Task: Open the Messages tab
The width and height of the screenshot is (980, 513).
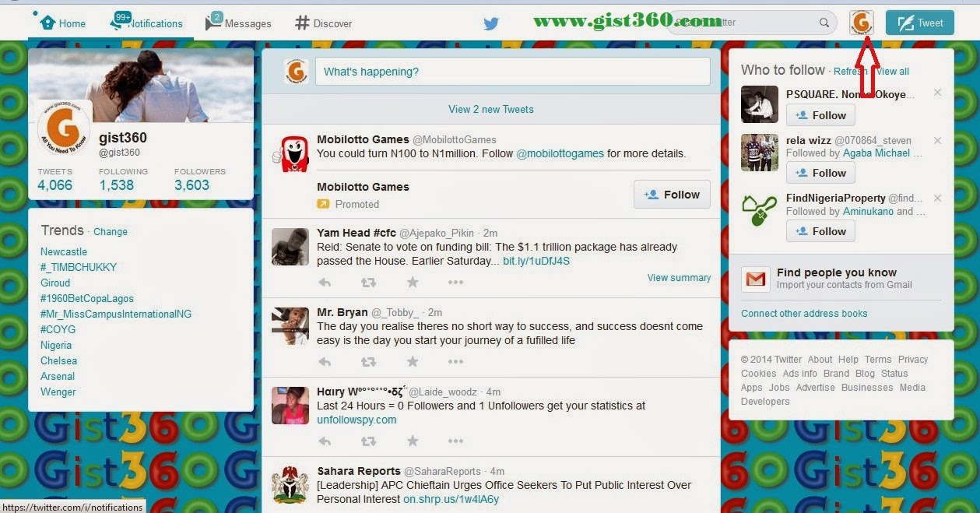Action: [x=238, y=23]
